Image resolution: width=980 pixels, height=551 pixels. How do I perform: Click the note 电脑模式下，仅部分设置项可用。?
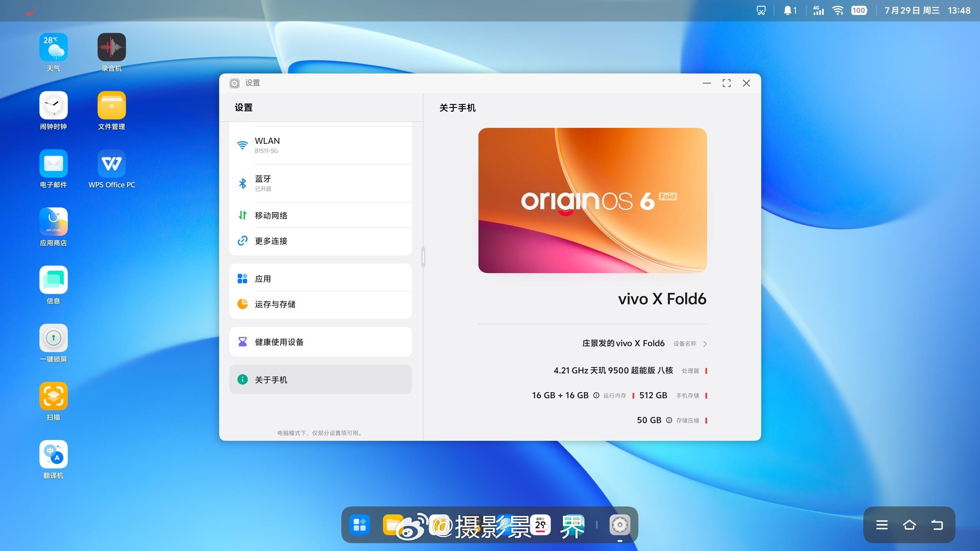pos(320,433)
